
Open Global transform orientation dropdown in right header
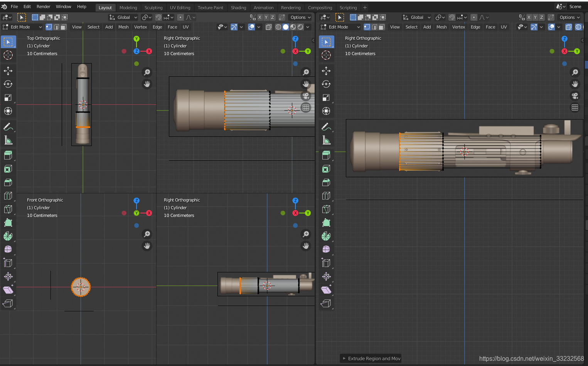tap(417, 17)
